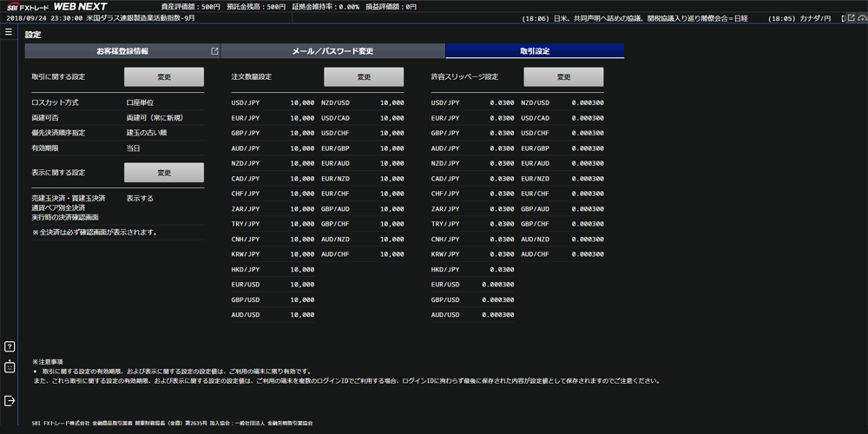Click 変更 button for 許容スリッページ設定
The height and width of the screenshot is (434, 868).
[563, 77]
